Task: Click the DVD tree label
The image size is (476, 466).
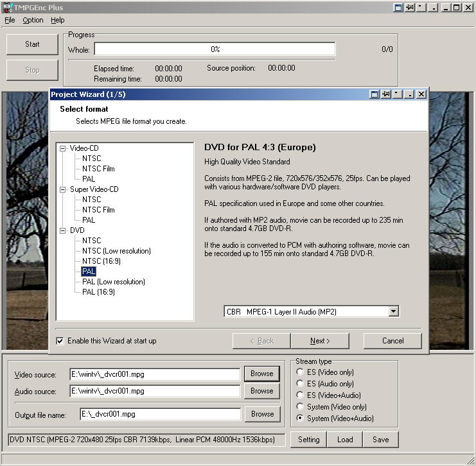Action: [77, 230]
